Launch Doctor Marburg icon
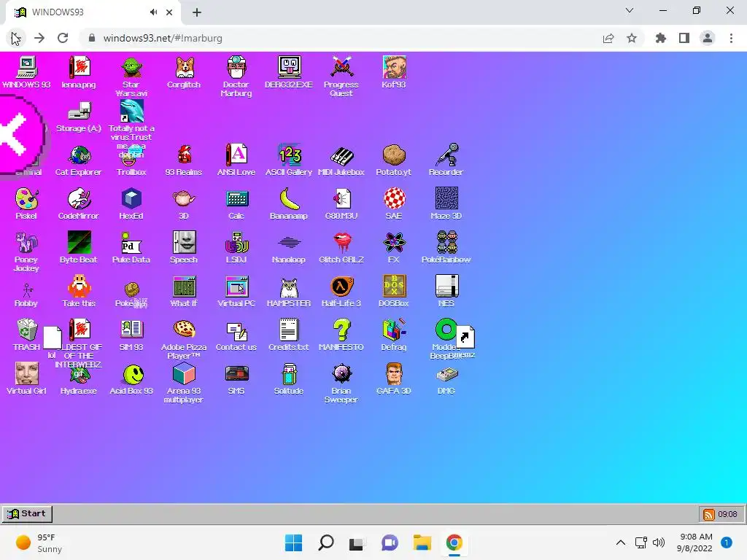 236,68
